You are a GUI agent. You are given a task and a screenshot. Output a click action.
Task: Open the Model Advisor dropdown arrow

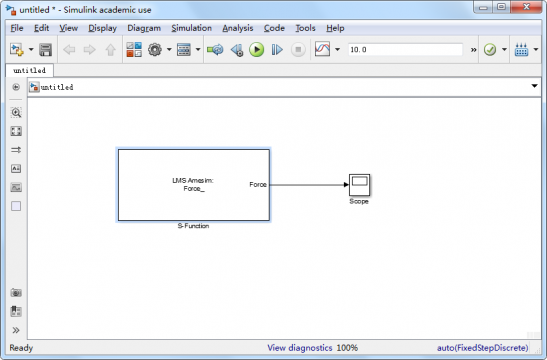[x=504, y=50]
